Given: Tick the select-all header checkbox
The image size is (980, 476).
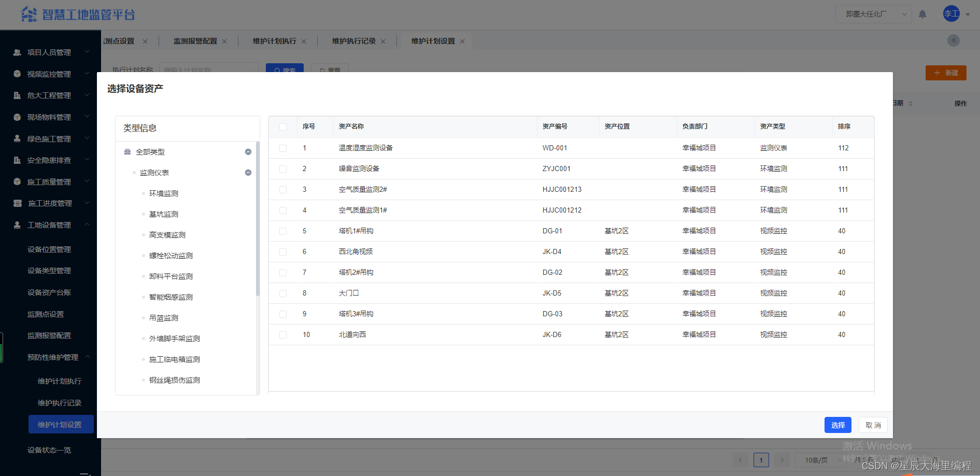Looking at the screenshot, I should tap(283, 127).
